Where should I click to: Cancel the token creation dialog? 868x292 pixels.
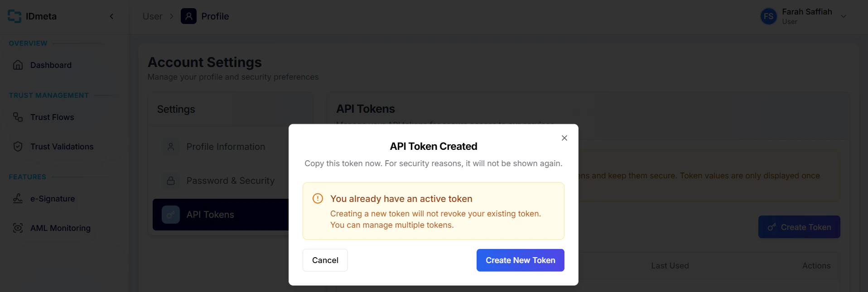point(325,260)
